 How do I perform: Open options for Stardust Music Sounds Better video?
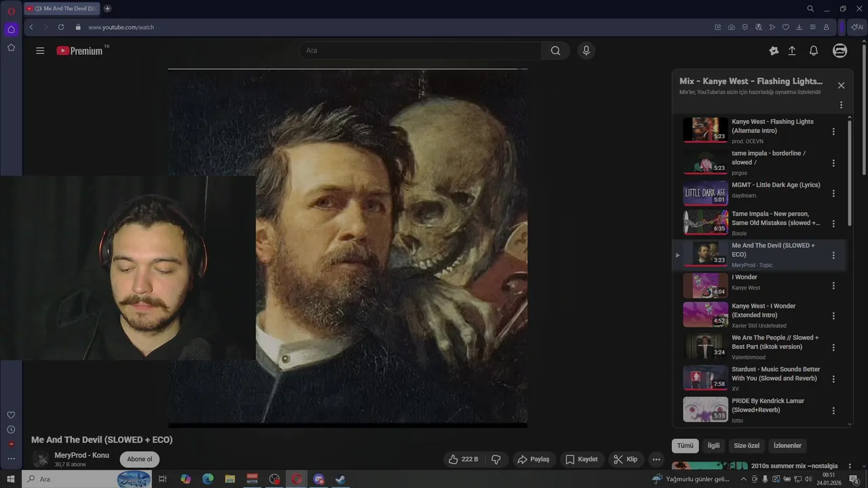(x=833, y=379)
